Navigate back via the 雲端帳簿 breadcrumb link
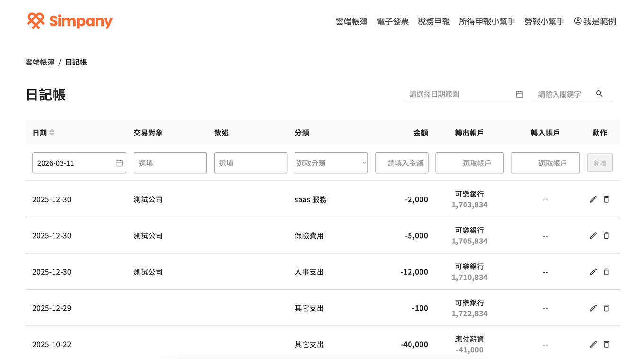644x359 pixels. coord(40,62)
